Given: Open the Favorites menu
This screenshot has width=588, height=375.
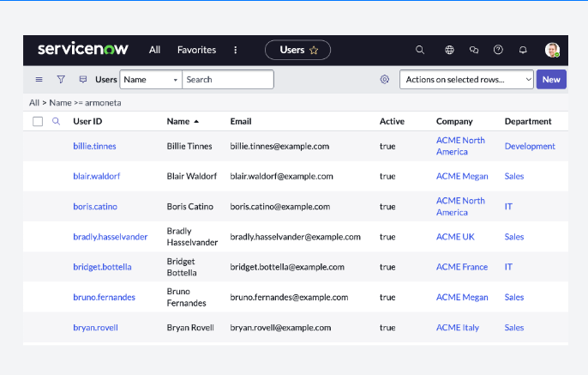Looking at the screenshot, I should tap(196, 50).
